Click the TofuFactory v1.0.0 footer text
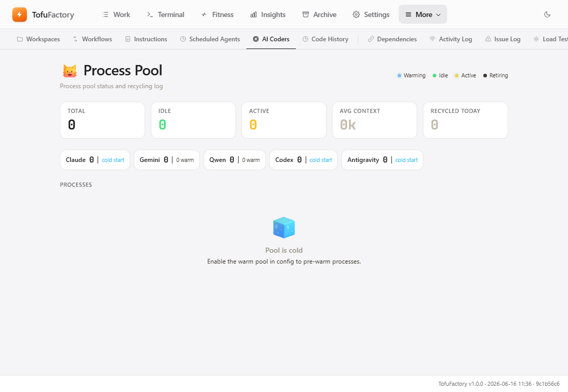 tap(499, 384)
